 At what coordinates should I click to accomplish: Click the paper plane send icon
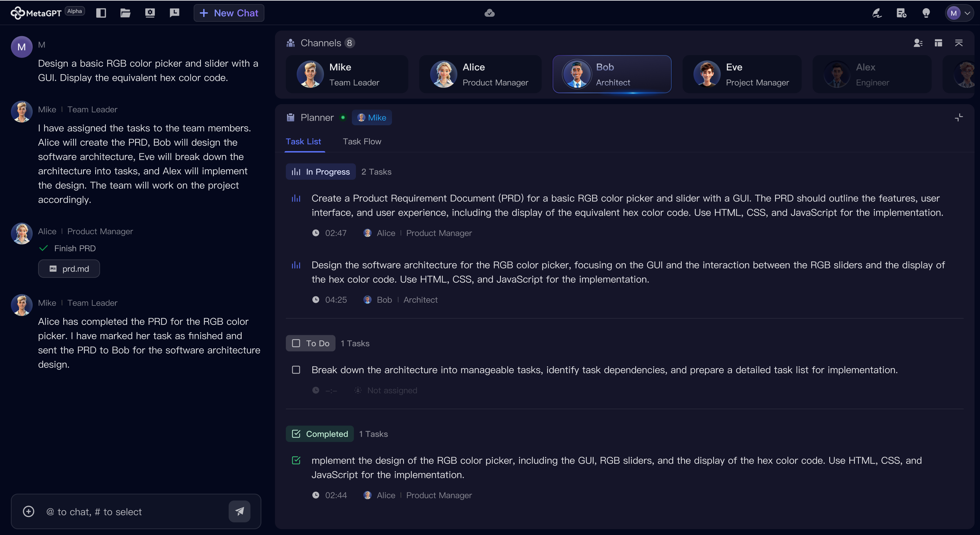[x=239, y=512]
